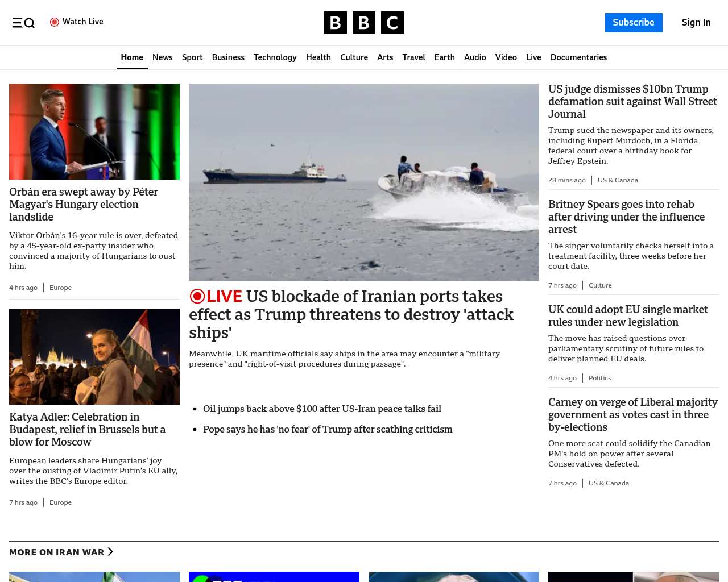Click the Sign In link
728x582 pixels.
click(x=696, y=23)
